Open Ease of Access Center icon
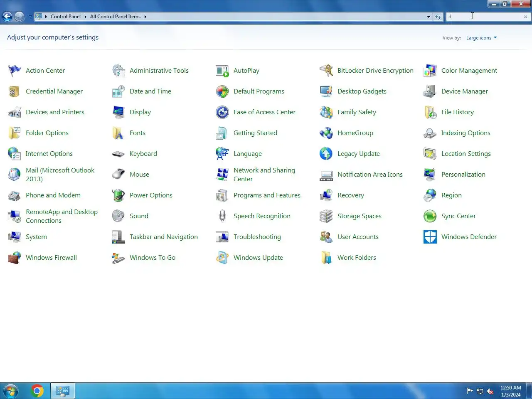The height and width of the screenshot is (399, 532). coord(222,112)
